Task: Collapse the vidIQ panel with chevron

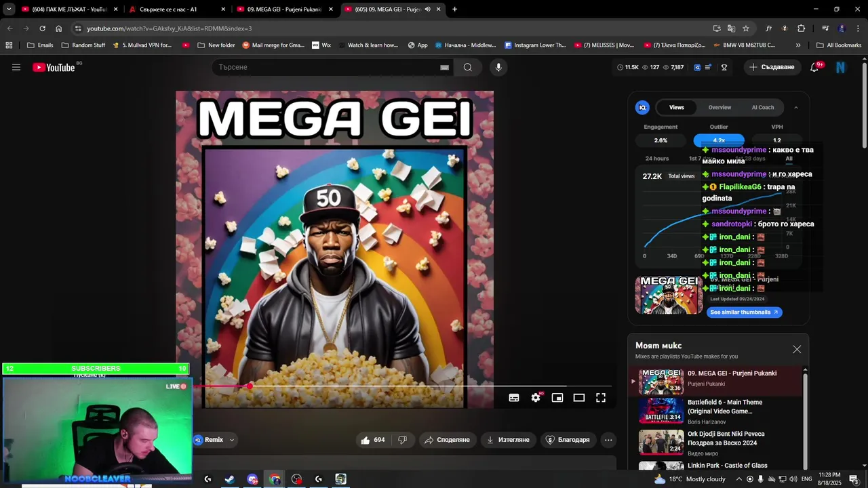Action: click(796, 107)
